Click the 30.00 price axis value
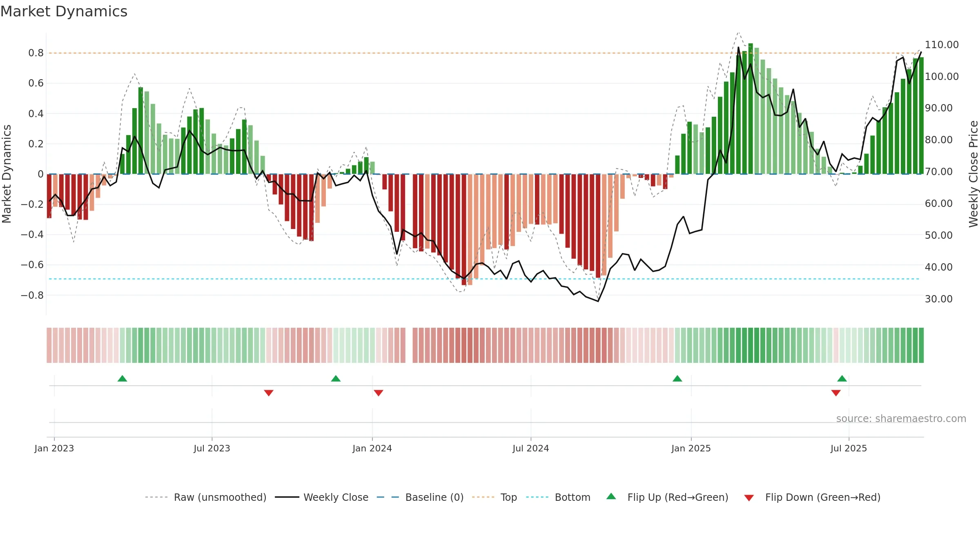This screenshot has width=980, height=551. pyautogui.click(x=939, y=299)
